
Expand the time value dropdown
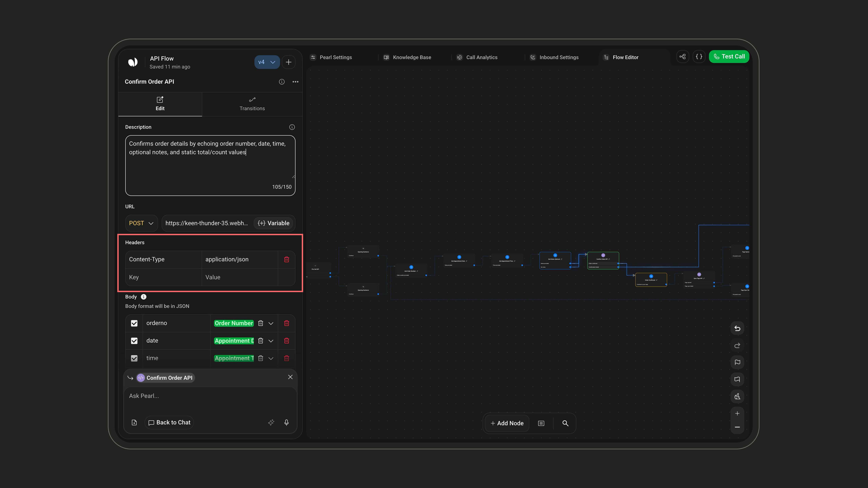(271, 358)
